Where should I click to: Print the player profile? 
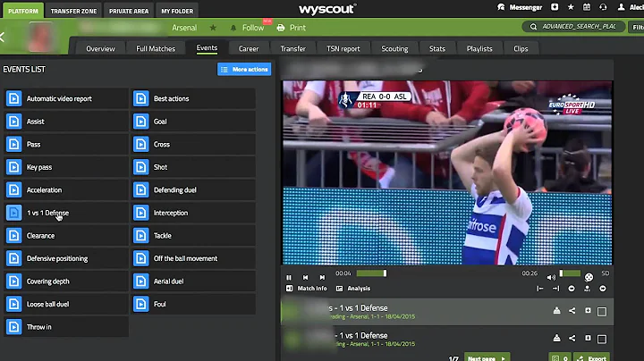[x=292, y=28]
